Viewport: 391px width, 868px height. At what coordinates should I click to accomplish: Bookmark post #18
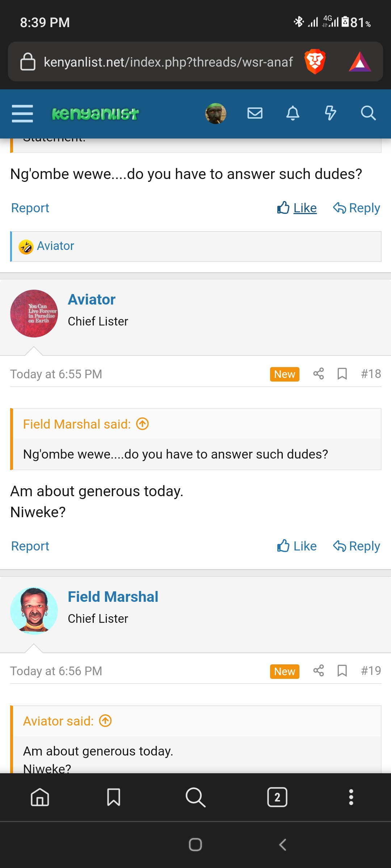(x=342, y=374)
